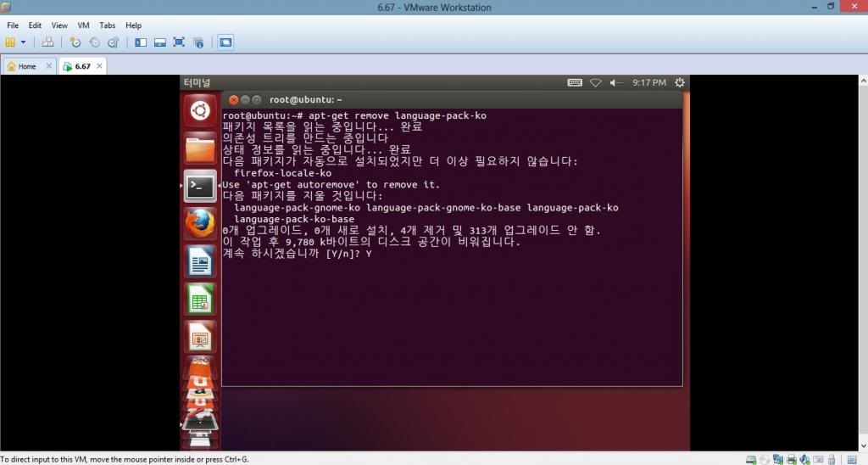Viewport: 868px width, 465px height.
Task: Open the network indicator menu
Action: pyautogui.click(x=595, y=82)
